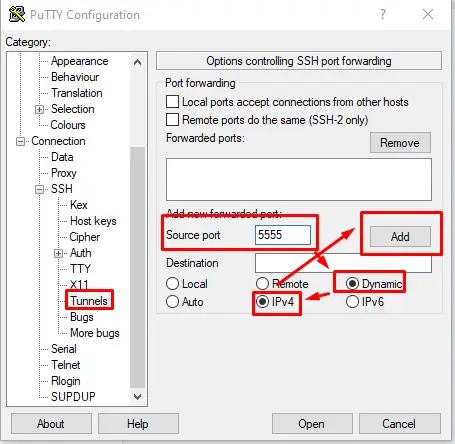Expand the Auth subtree
The height and width of the screenshot is (444, 455).
tap(58, 253)
